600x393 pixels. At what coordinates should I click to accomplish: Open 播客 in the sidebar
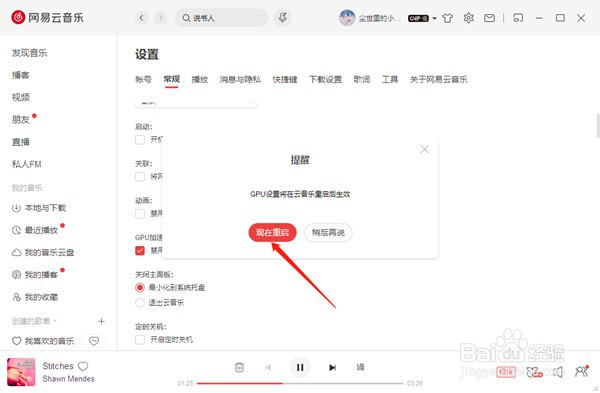(x=21, y=75)
